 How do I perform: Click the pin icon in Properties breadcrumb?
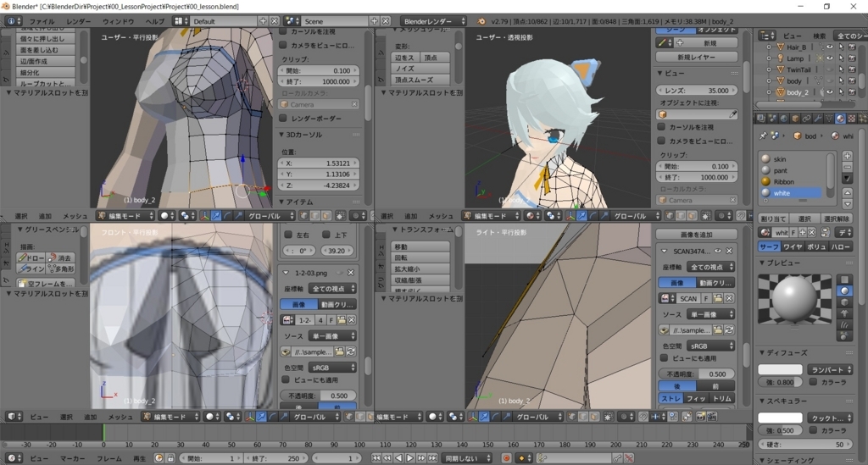763,136
